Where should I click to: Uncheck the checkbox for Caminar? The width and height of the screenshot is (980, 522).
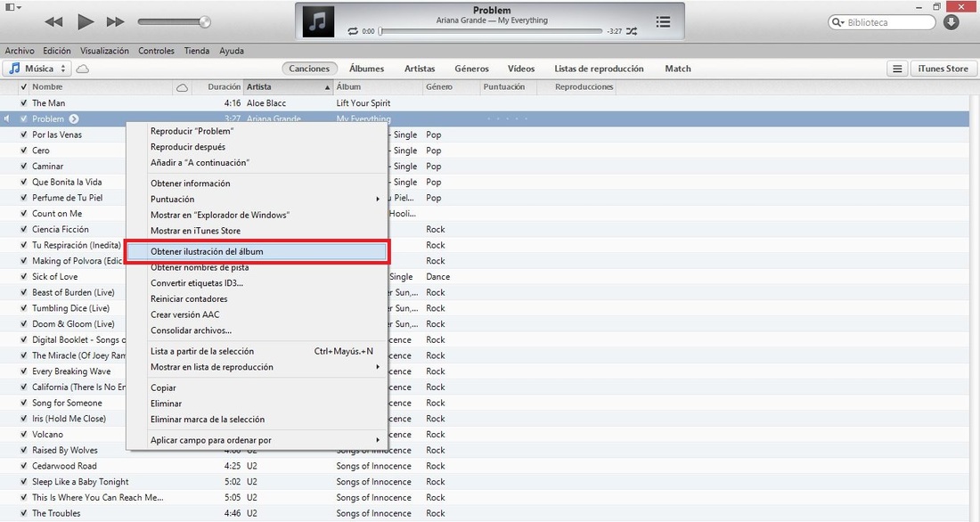pyautogui.click(x=24, y=167)
